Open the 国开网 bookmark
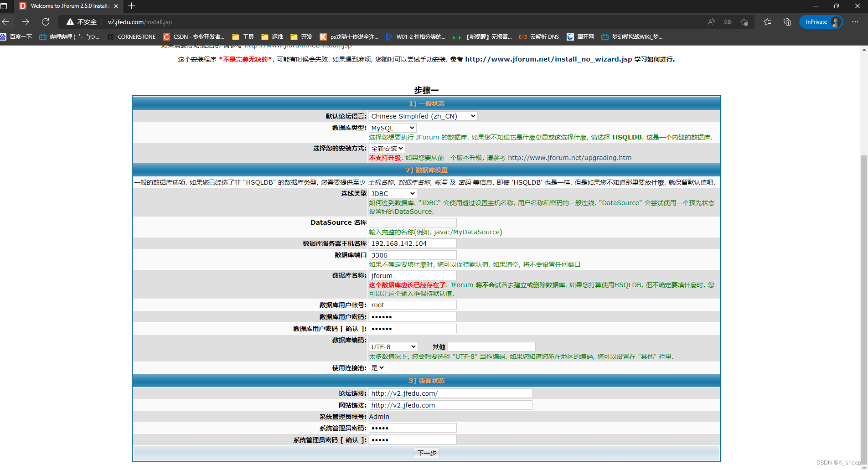The width and height of the screenshot is (868, 470). point(580,37)
